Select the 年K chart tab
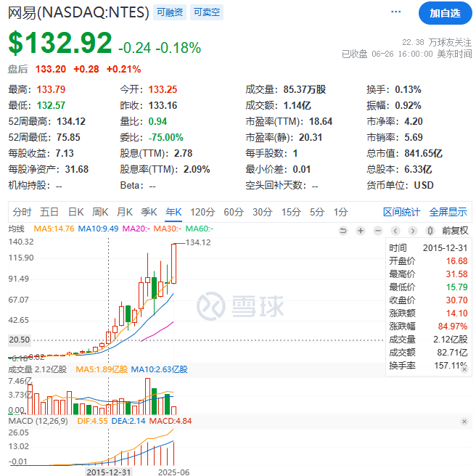 pyautogui.click(x=173, y=212)
